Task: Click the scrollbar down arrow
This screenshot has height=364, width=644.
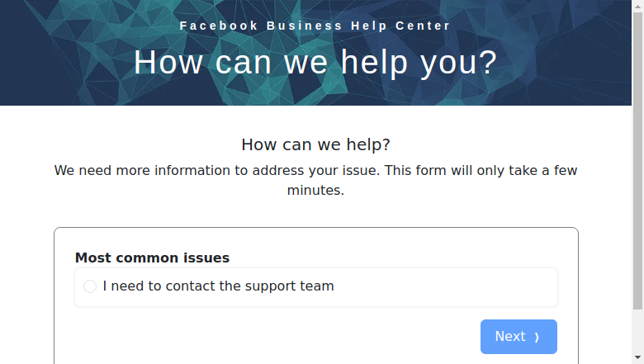Action: point(638,358)
